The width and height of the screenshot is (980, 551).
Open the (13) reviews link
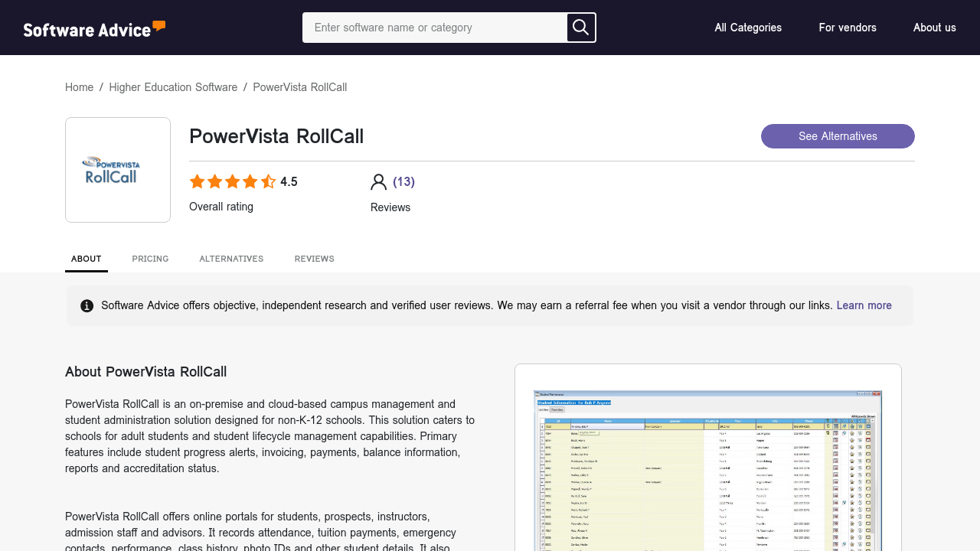click(x=403, y=182)
